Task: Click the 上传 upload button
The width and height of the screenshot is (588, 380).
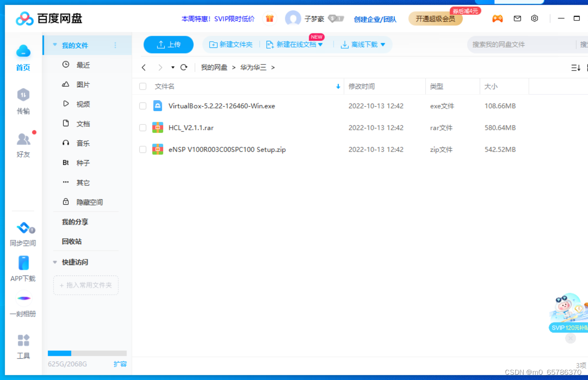Action: (169, 44)
